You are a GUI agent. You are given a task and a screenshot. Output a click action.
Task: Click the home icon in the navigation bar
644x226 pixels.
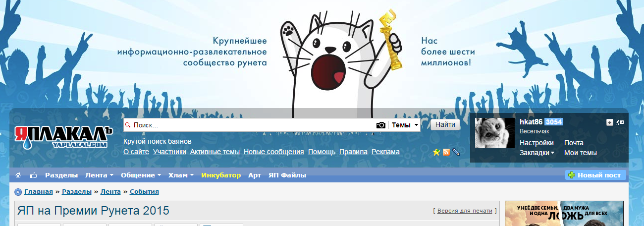pyautogui.click(x=18, y=175)
